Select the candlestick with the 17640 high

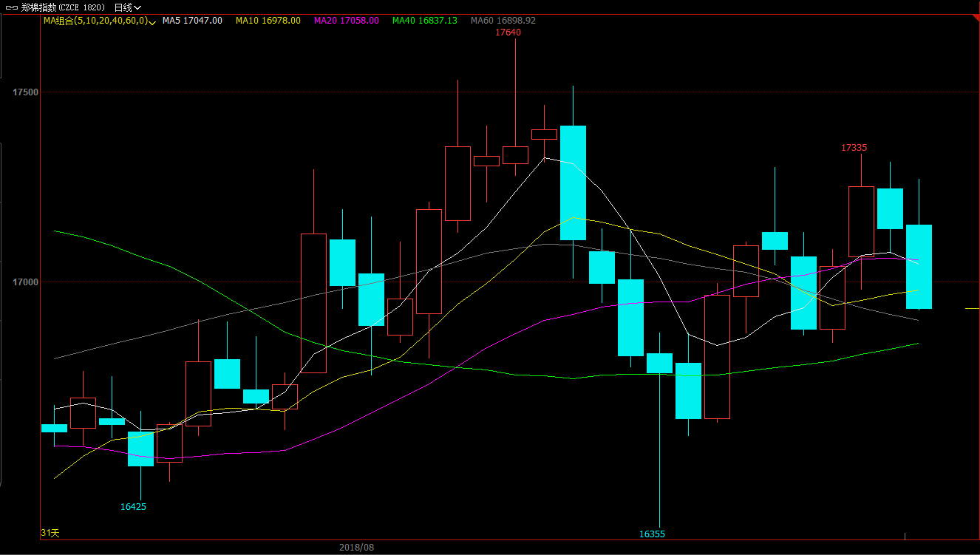[x=515, y=107]
